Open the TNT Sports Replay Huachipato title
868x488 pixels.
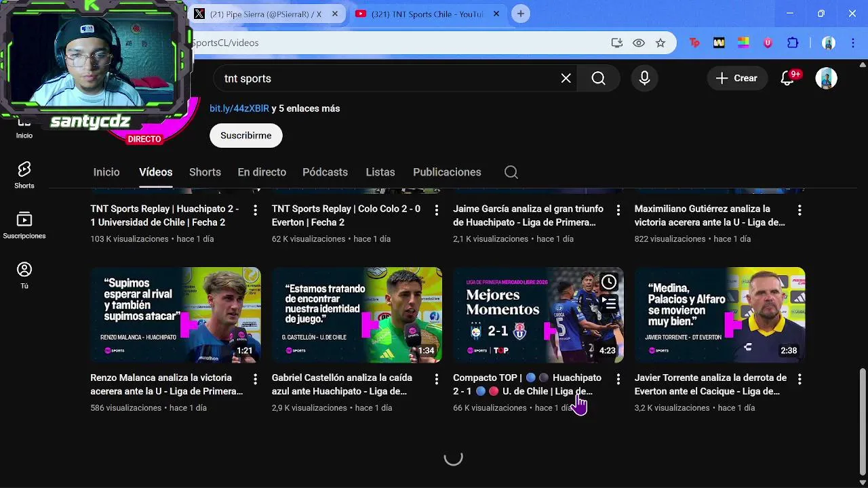coord(165,216)
